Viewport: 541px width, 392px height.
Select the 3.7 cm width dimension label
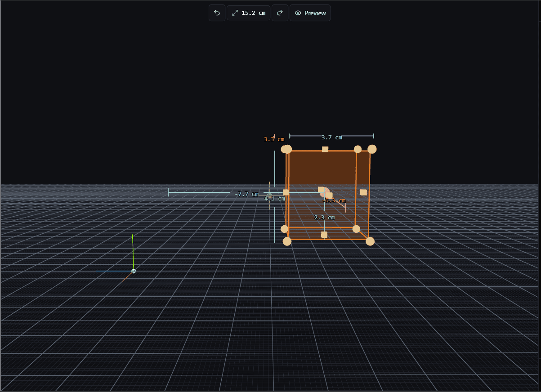(x=331, y=138)
